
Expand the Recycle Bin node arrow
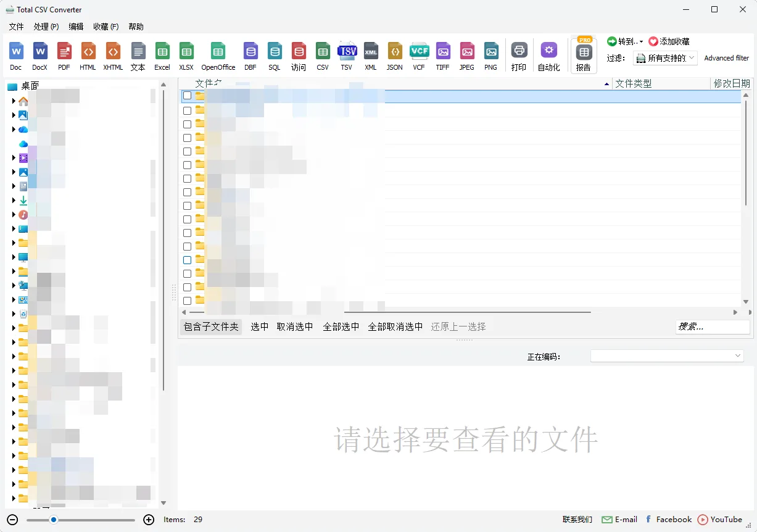pyautogui.click(x=14, y=314)
